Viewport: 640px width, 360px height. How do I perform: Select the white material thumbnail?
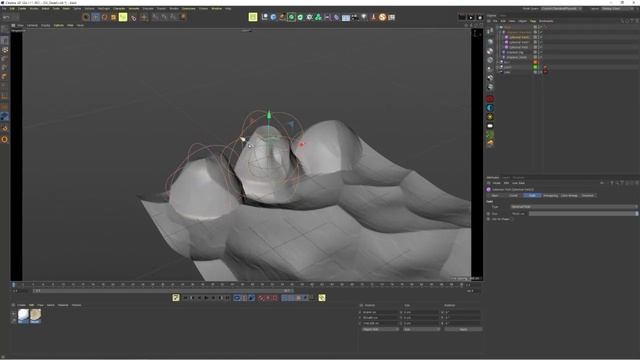23,315
